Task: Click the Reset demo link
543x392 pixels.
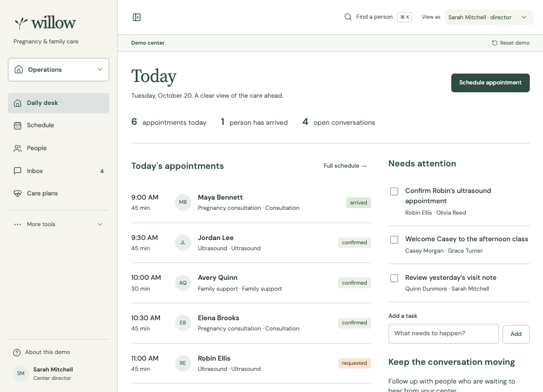Action: coord(510,43)
